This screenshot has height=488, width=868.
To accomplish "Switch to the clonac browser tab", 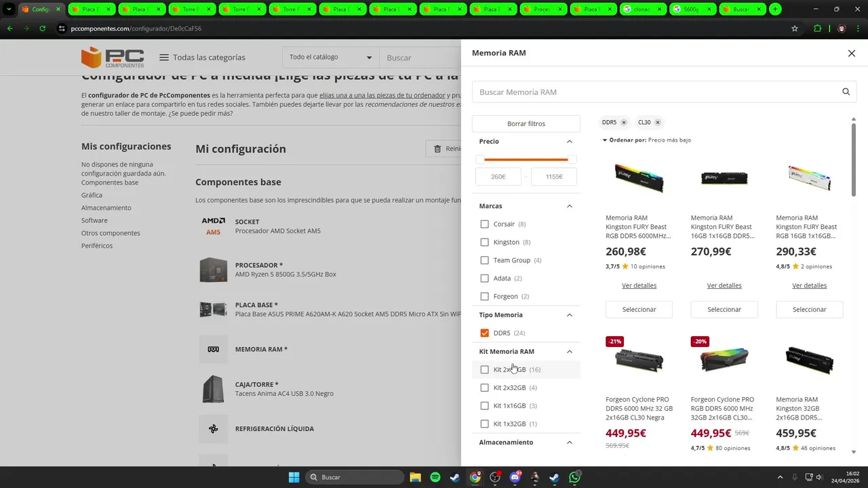I will pos(642,9).
